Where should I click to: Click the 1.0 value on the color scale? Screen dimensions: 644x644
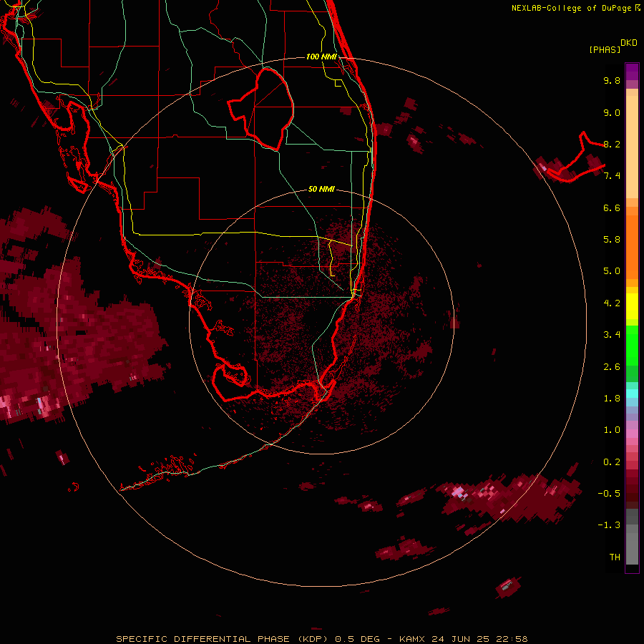[612, 430]
